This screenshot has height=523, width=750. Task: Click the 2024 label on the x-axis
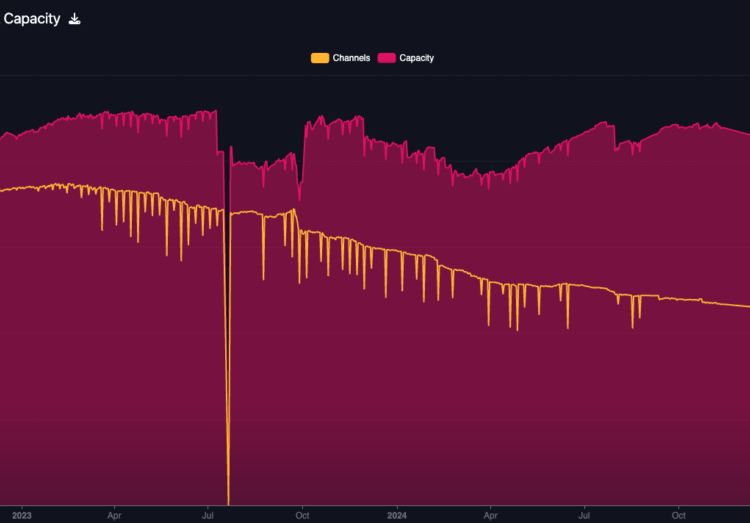tap(396, 516)
